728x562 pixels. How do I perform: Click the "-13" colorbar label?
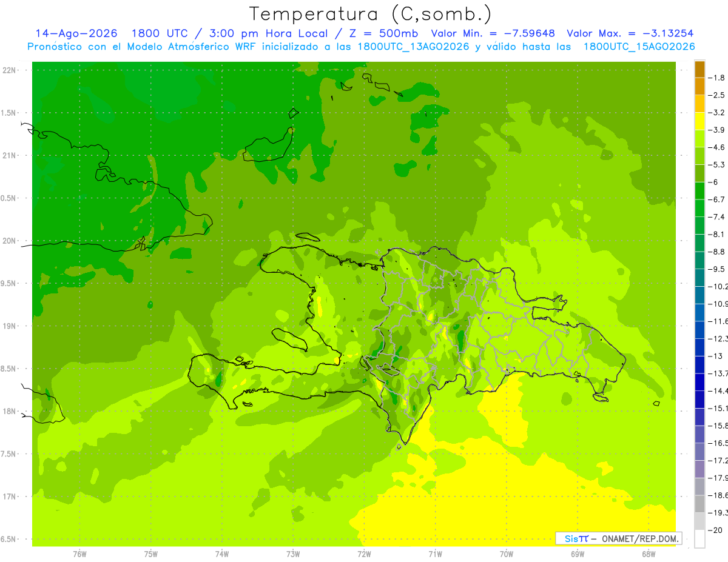tap(714, 356)
